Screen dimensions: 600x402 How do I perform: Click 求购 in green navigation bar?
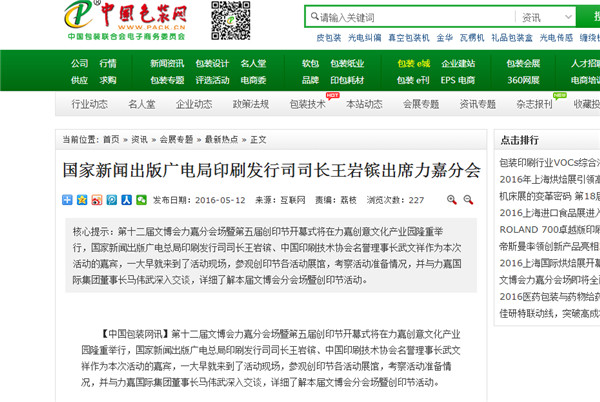(108, 80)
